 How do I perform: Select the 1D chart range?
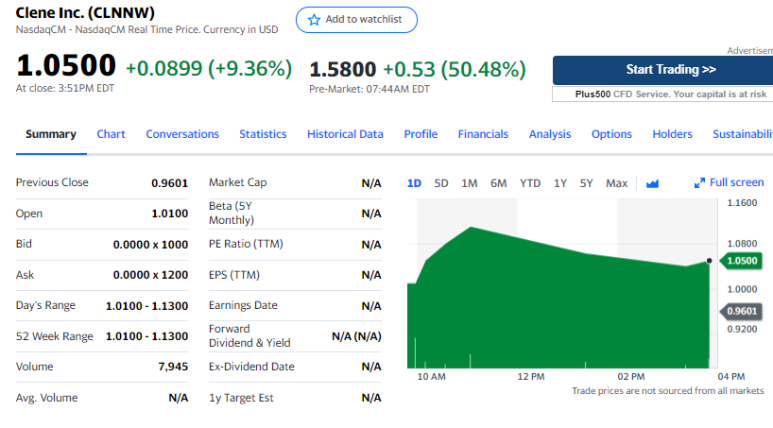414,183
